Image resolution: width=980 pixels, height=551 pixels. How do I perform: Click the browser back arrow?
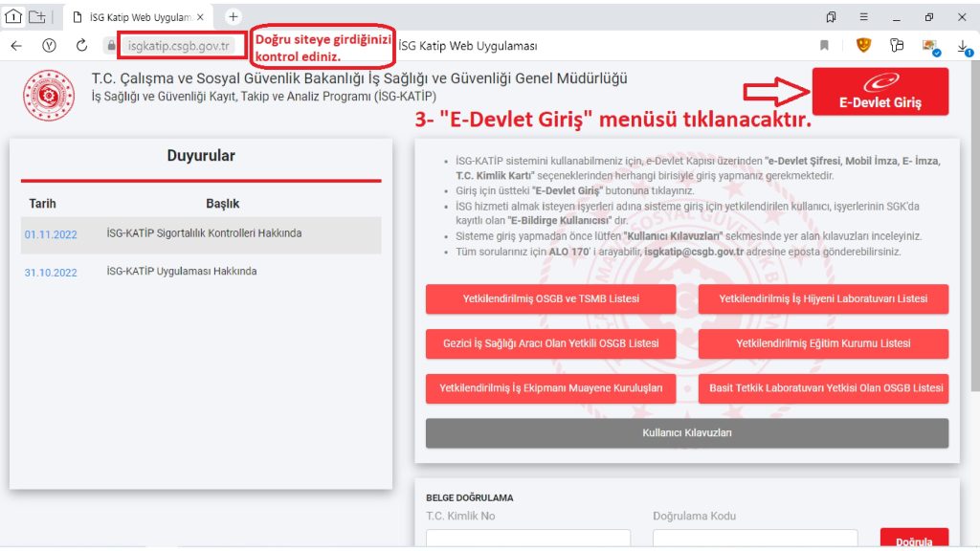pos(16,46)
